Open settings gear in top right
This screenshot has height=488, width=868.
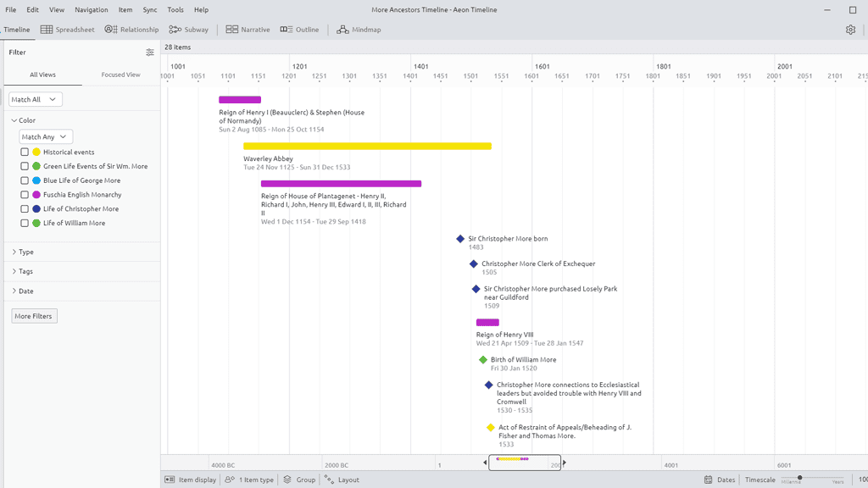pyautogui.click(x=850, y=30)
